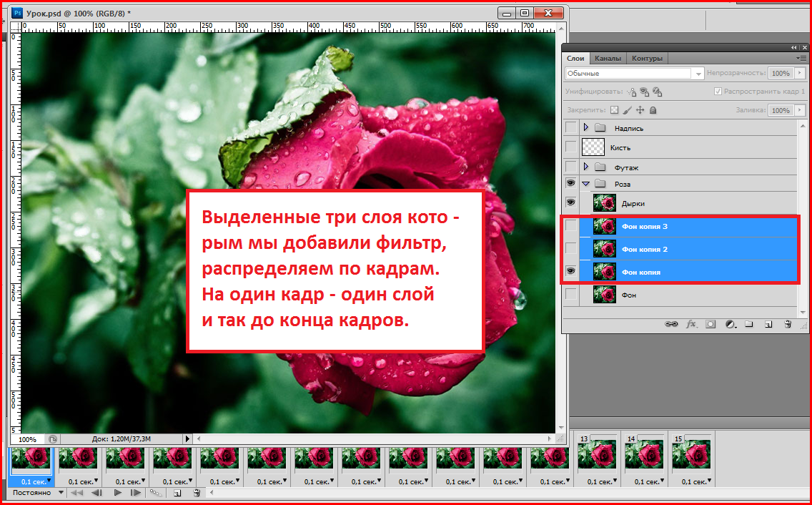812x505 pixels.
Task: Switch to the Каналы tab
Action: point(608,59)
